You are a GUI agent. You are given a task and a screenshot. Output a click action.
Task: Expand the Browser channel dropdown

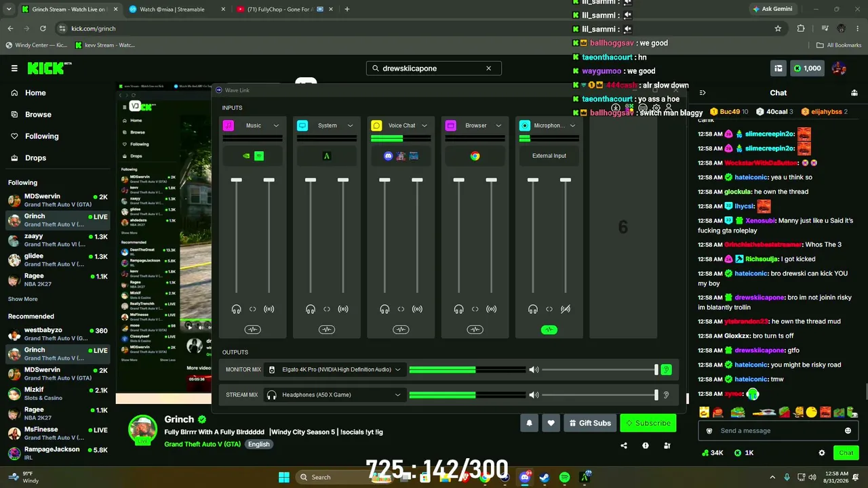point(498,125)
